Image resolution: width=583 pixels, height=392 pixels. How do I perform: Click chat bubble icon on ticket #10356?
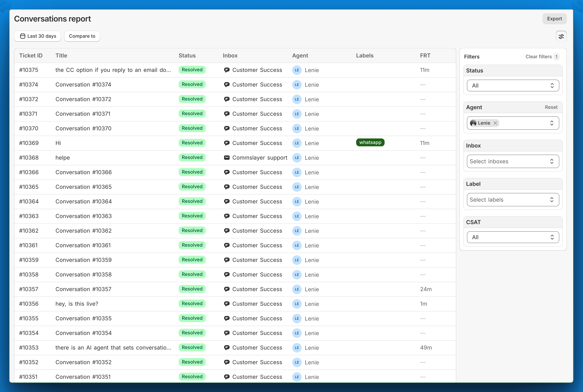[x=227, y=304]
